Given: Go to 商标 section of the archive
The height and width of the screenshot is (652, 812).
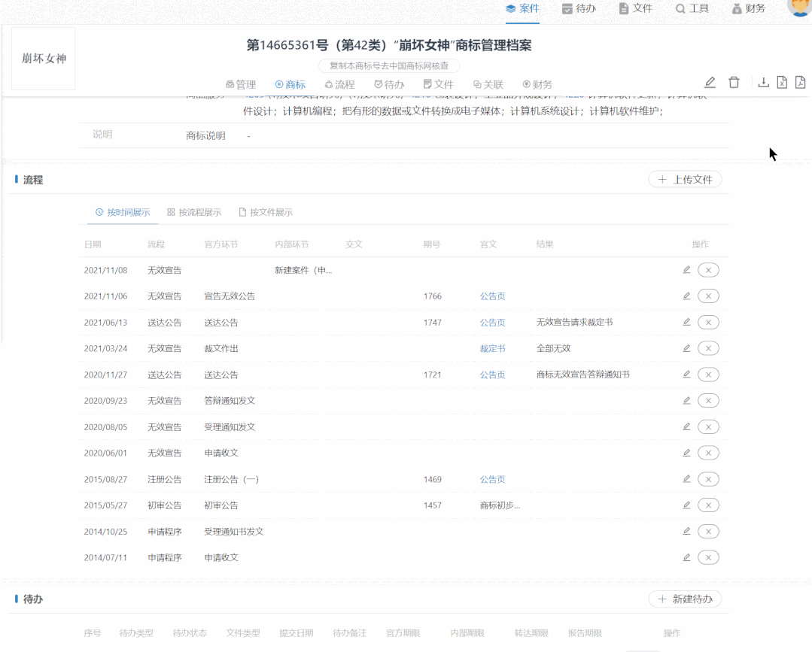Looking at the screenshot, I should tap(290, 84).
